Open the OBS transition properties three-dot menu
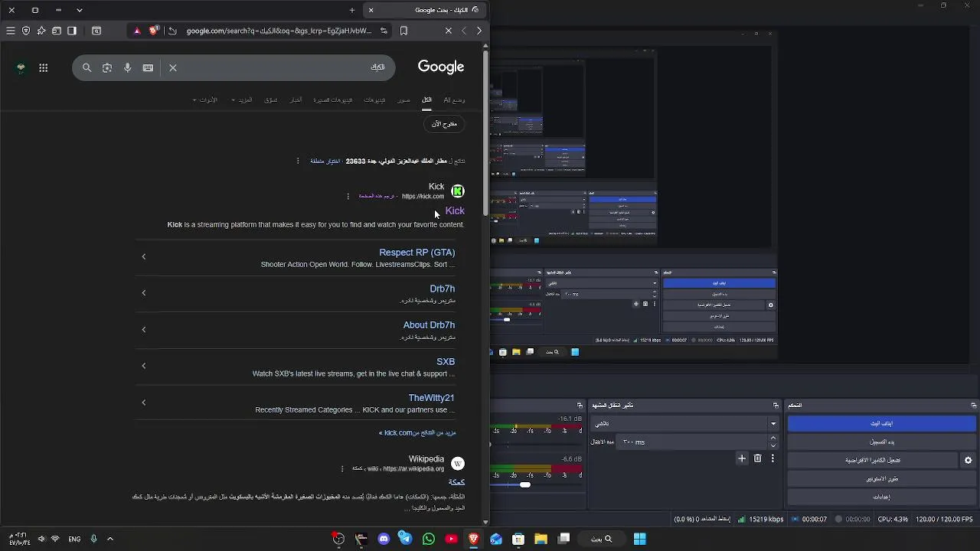The height and width of the screenshot is (551, 980). tap(773, 458)
